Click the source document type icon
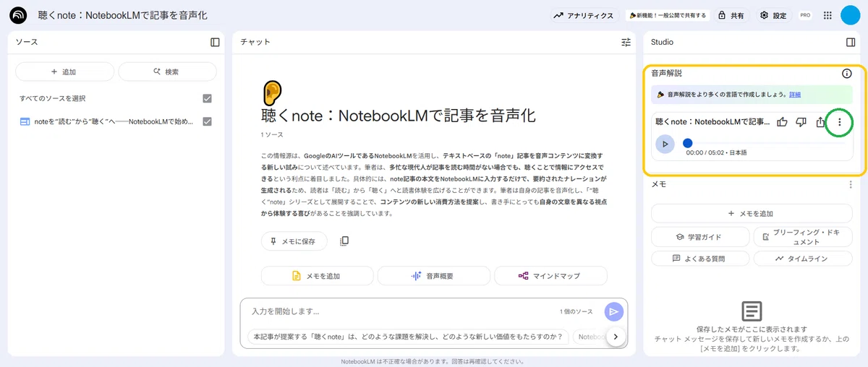The width and height of the screenshot is (868, 367). (25, 121)
